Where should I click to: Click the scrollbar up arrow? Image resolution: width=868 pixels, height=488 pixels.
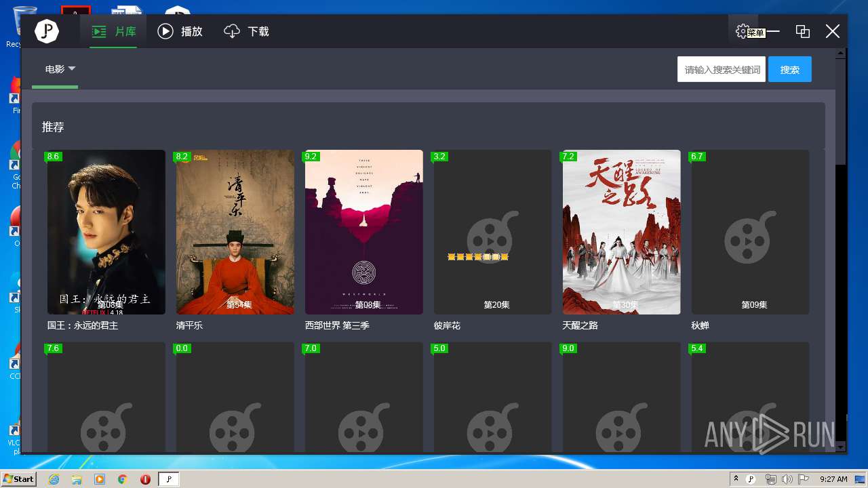[841, 53]
